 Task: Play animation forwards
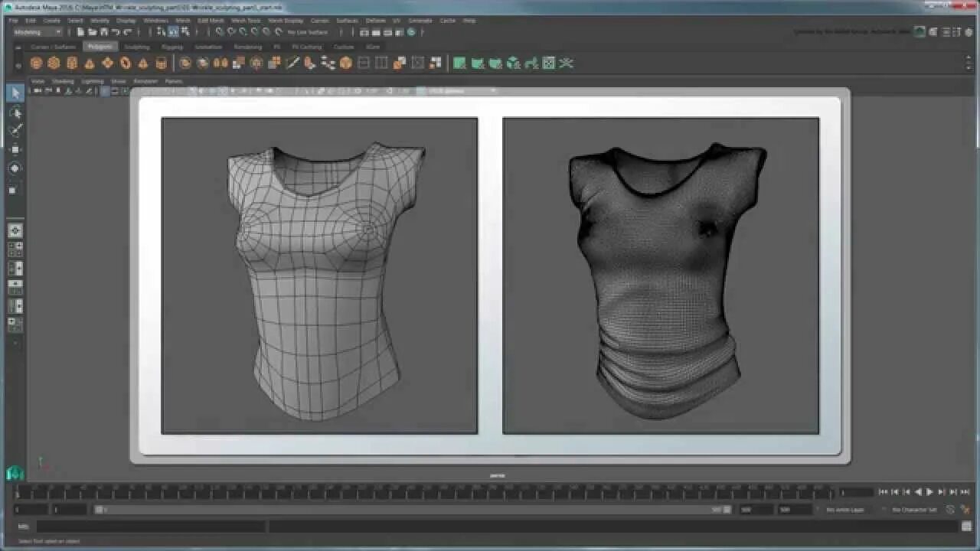tap(930, 492)
